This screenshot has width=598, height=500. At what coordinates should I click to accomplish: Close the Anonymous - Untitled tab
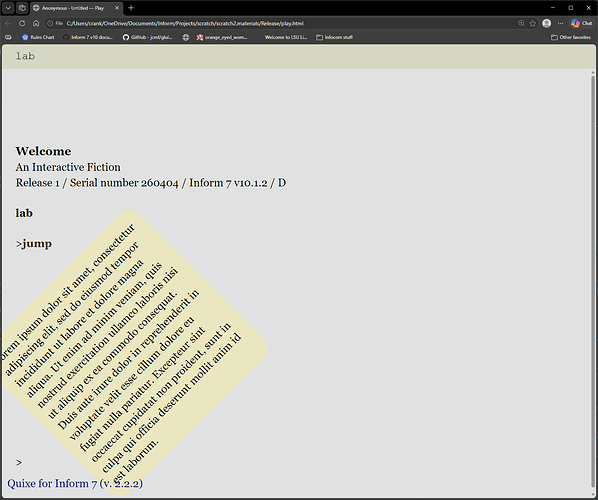tap(117, 8)
